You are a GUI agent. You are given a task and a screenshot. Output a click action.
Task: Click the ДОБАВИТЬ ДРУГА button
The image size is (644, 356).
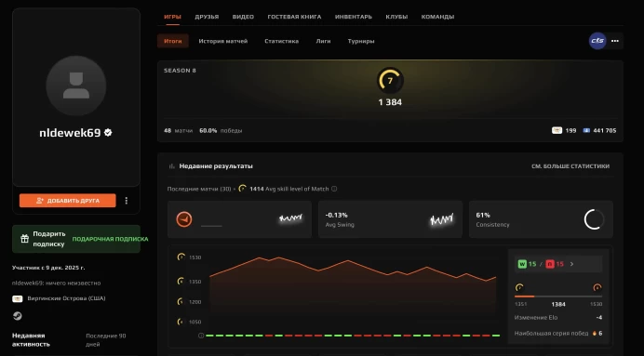pyautogui.click(x=67, y=201)
